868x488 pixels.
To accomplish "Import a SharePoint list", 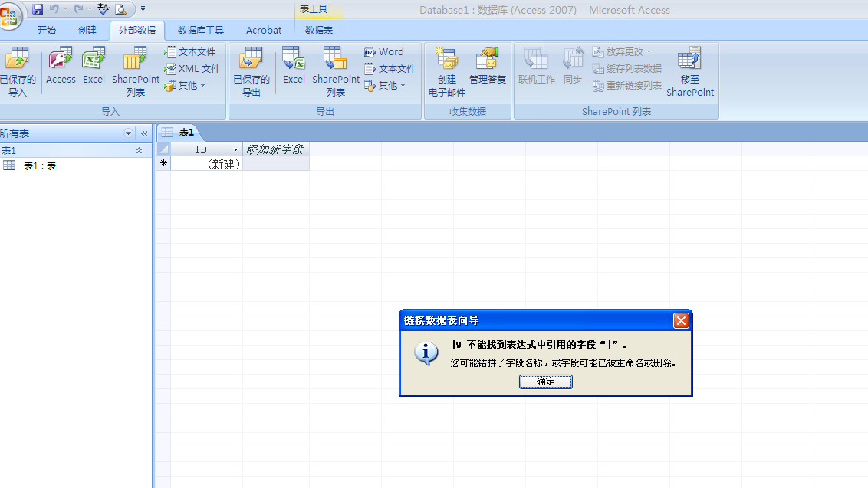I will (136, 72).
